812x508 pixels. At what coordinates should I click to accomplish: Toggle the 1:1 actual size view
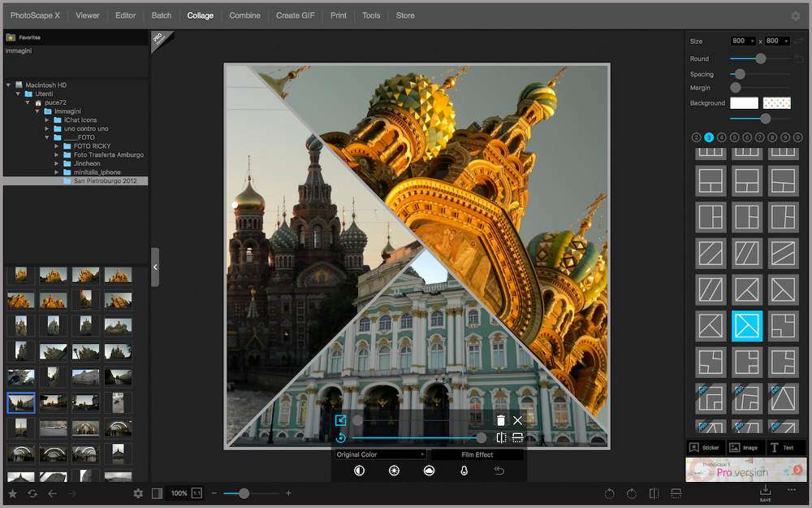(x=197, y=493)
